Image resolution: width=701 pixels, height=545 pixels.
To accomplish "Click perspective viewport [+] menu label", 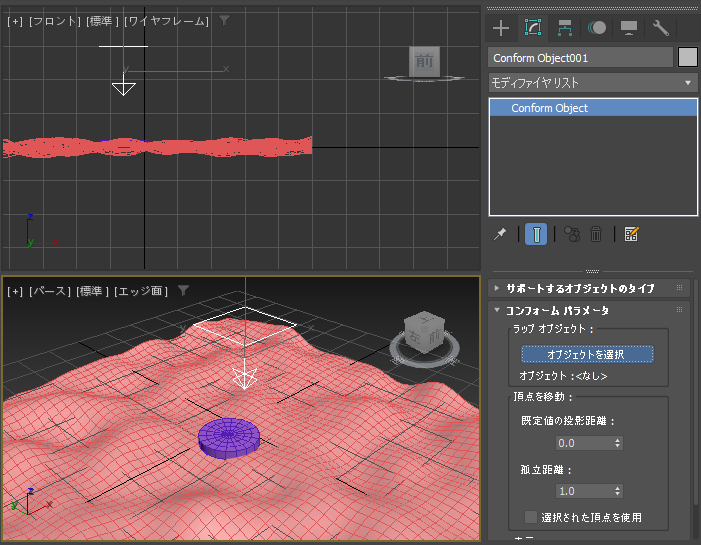I will pyautogui.click(x=15, y=291).
